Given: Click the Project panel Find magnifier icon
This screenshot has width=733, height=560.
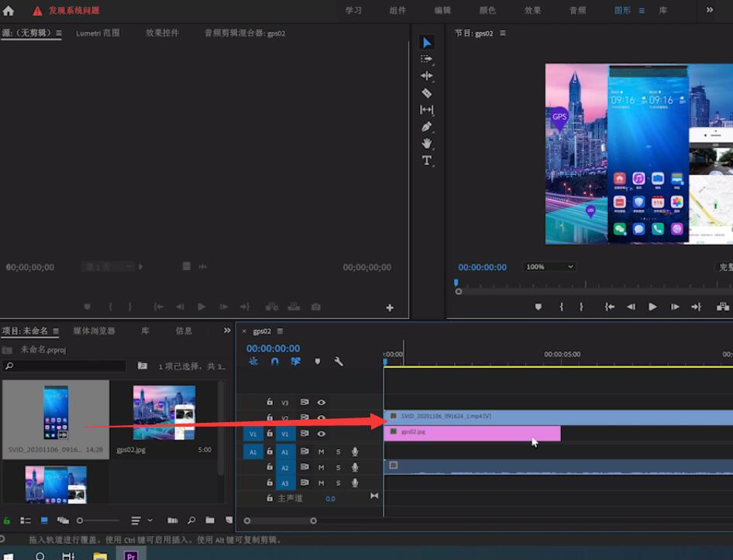Looking at the screenshot, I should click(x=191, y=520).
